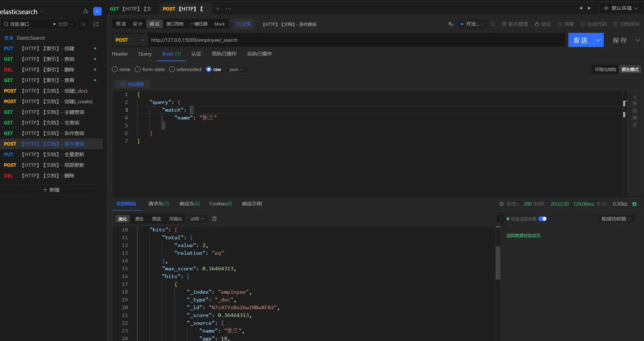Switch to the Header tab
644x341 pixels.
(120, 54)
